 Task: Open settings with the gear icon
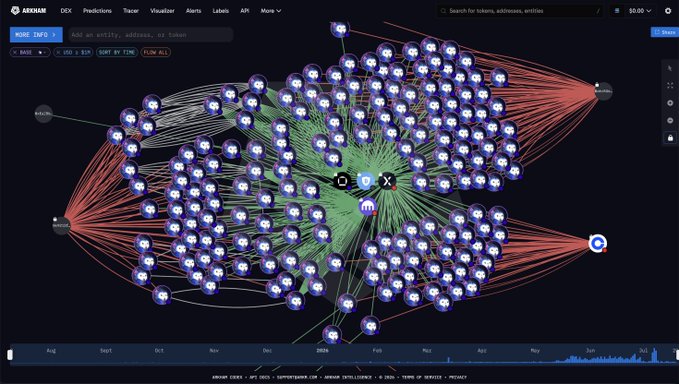click(x=668, y=11)
